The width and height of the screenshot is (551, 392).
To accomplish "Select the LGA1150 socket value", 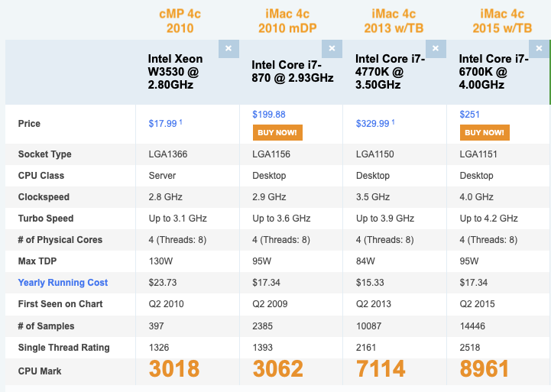I will click(375, 154).
